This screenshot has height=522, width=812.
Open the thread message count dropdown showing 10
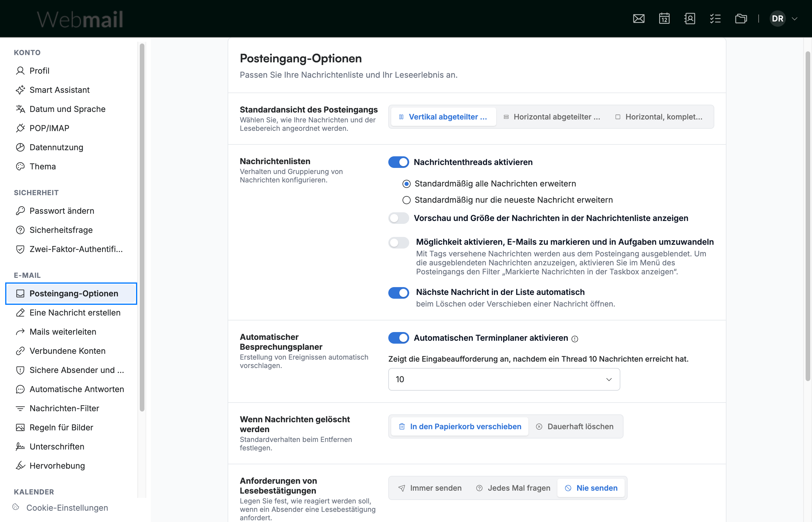[504, 379]
